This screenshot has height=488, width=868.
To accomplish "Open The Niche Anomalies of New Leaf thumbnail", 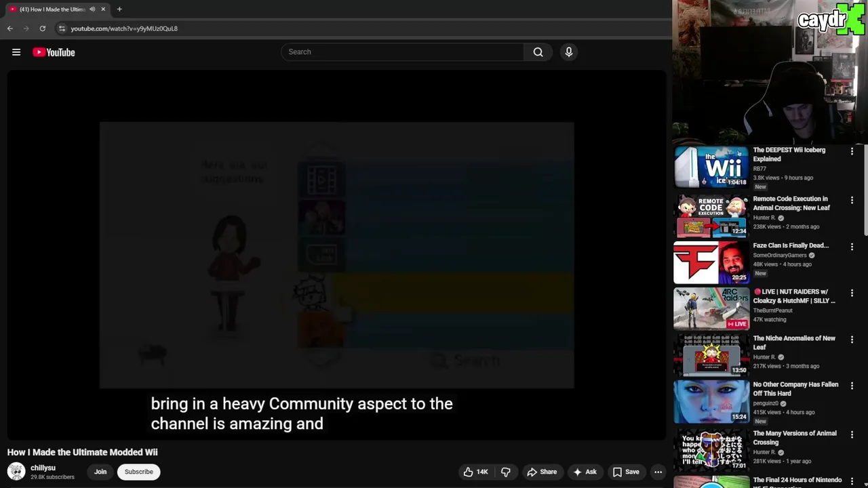I will coord(711,355).
